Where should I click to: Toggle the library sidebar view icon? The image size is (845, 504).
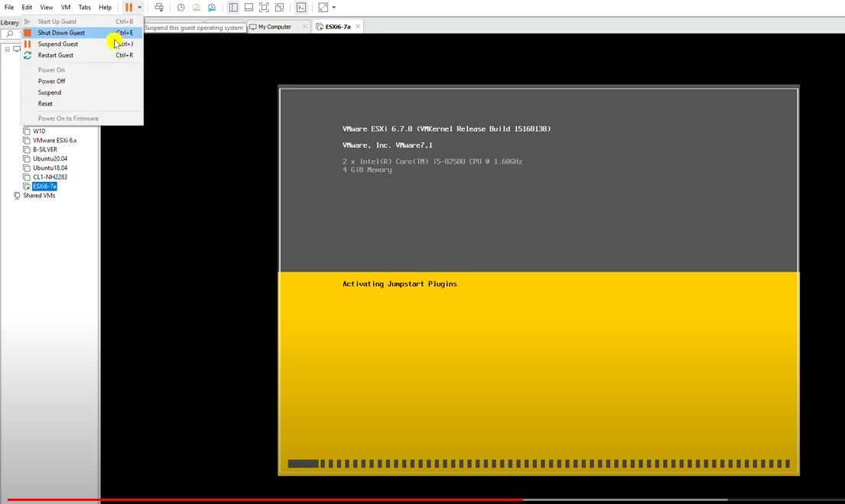[x=233, y=8]
